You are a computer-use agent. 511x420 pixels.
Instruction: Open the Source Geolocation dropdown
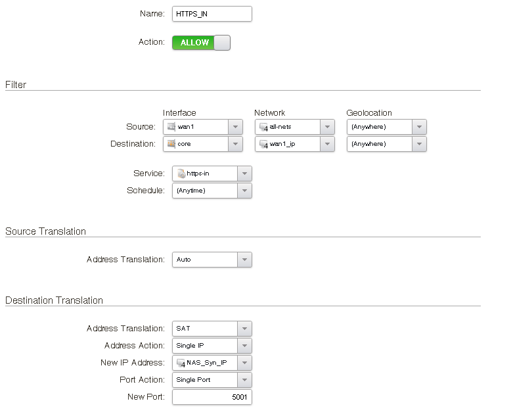[420, 127]
